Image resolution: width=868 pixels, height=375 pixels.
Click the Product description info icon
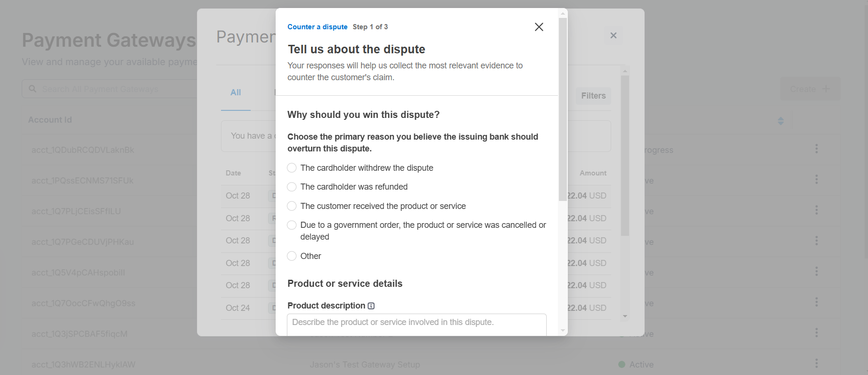(371, 306)
